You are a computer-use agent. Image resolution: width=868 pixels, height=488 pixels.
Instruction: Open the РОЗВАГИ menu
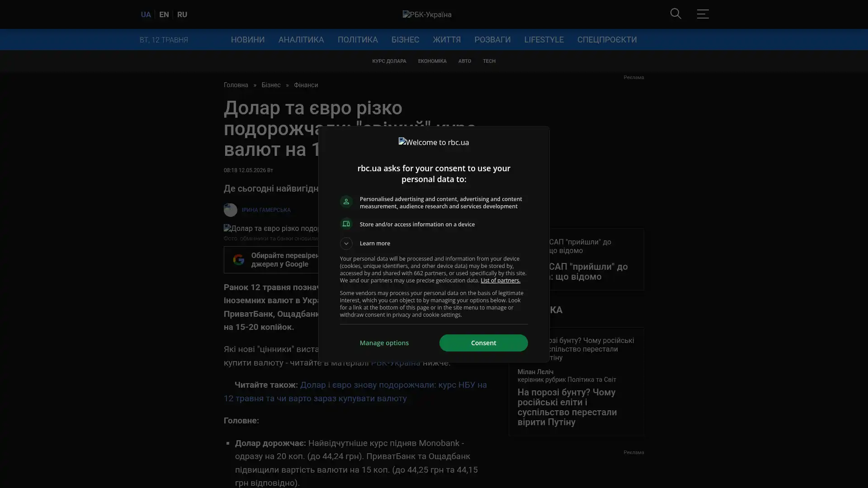(x=493, y=40)
